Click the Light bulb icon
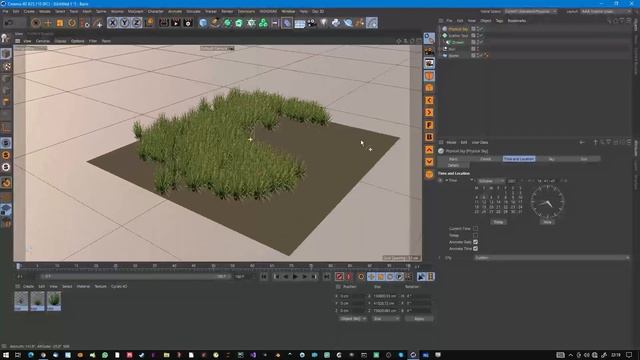The image size is (640, 360). pyautogui.click(x=324, y=23)
